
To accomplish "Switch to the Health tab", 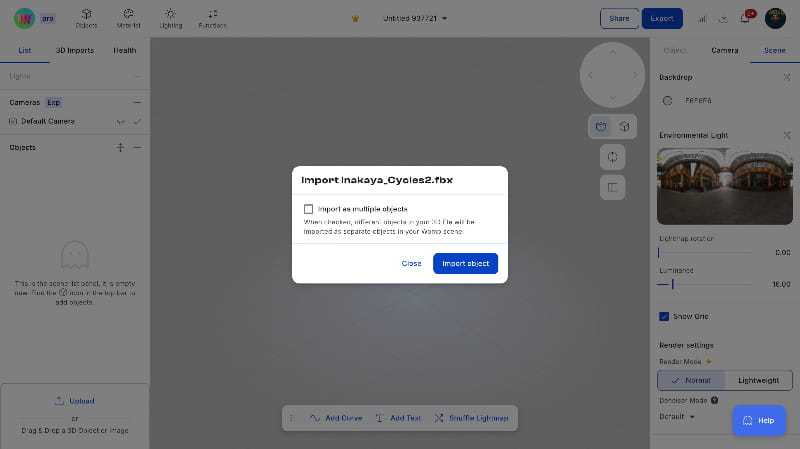I will click(124, 51).
